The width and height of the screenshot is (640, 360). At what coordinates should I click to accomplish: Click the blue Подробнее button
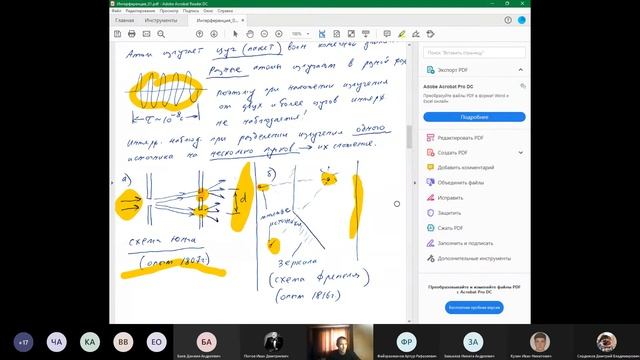point(474,117)
